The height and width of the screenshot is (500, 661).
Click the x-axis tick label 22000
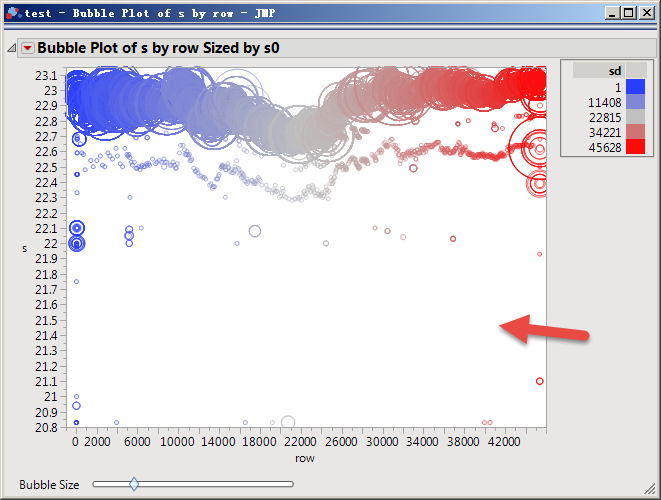click(300, 442)
